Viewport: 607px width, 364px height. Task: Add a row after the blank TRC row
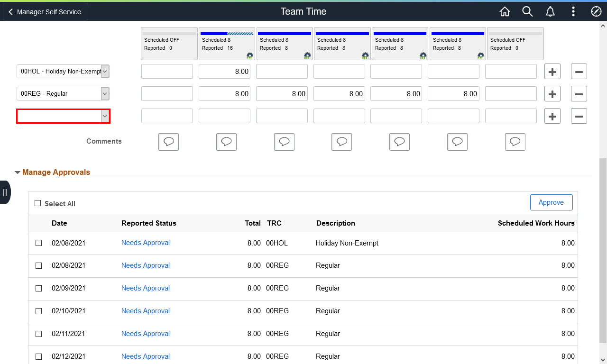pyautogui.click(x=552, y=116)
